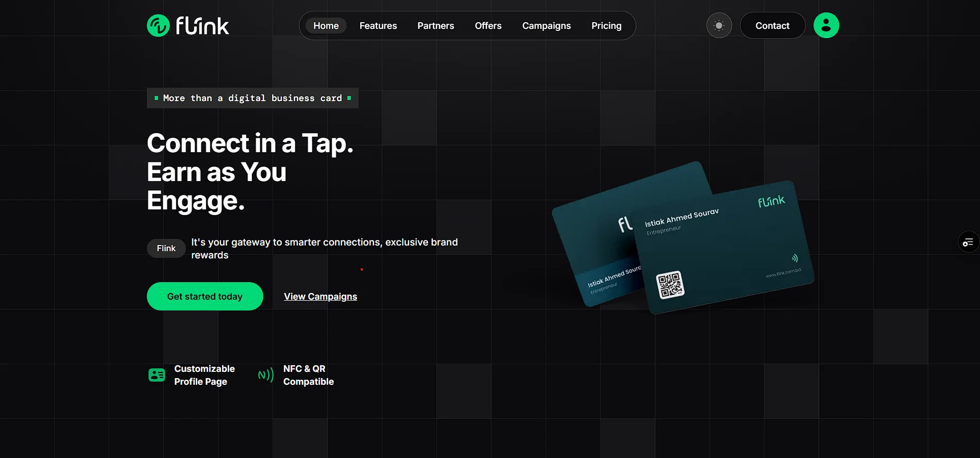Click the Customizable Profile Page card icon
This screenshot has width=980, height=458.
click(157, 375)
